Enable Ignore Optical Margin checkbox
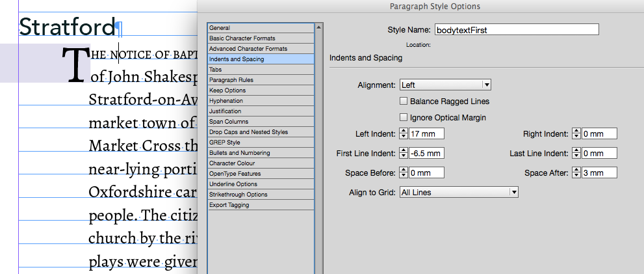Viewport: 644px width, 274px height. (x=404, y=117)
